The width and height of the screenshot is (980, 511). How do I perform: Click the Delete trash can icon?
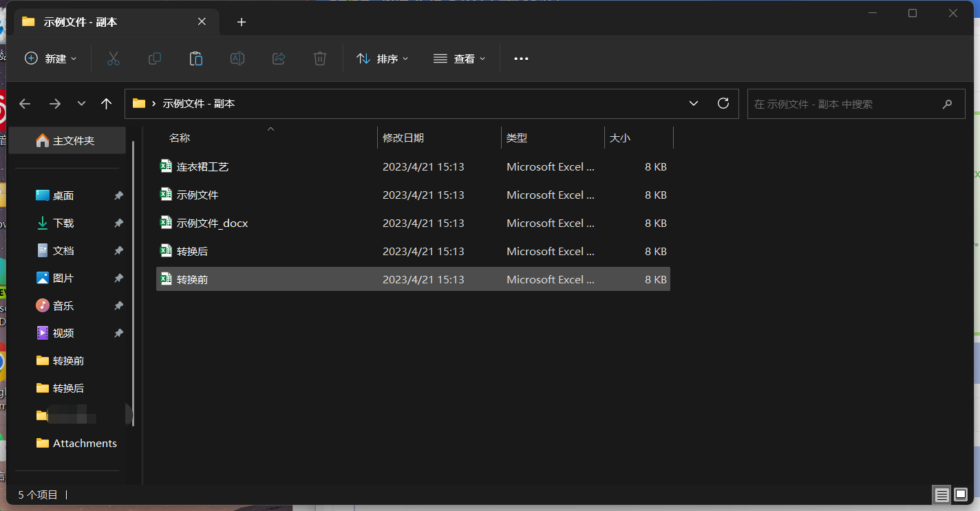tap(320, 59)
